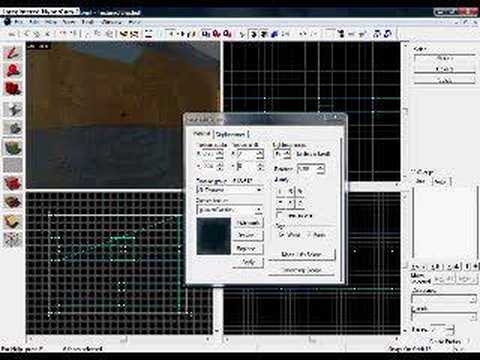This screenshot has width=480, height=360.
Task: Click the Replace texture button
Action: pos(248,249)
